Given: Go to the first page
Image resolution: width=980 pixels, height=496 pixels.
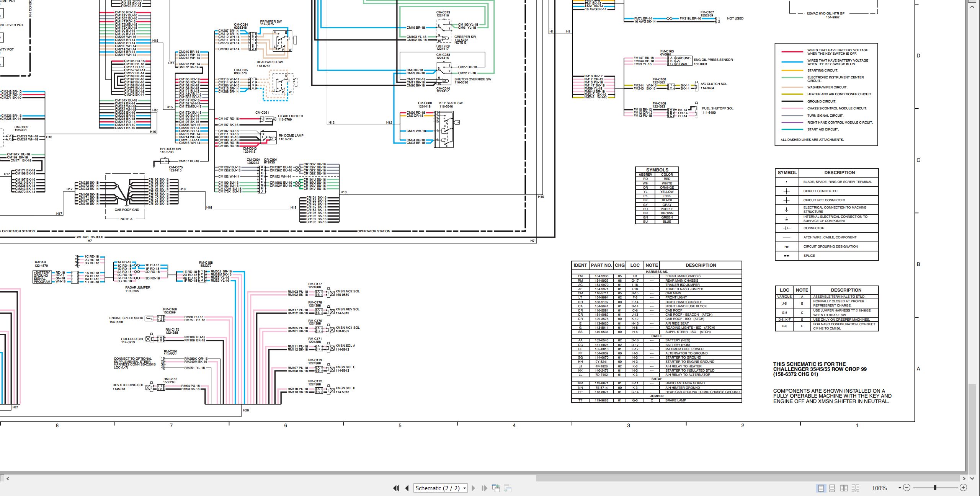Looking at the screenshot, I should 396,488.
